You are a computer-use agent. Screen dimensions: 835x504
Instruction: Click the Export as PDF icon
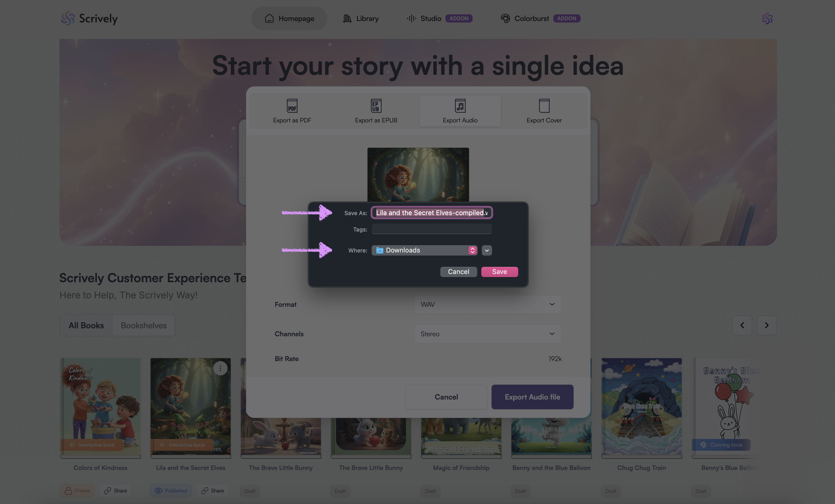(292, 106)
